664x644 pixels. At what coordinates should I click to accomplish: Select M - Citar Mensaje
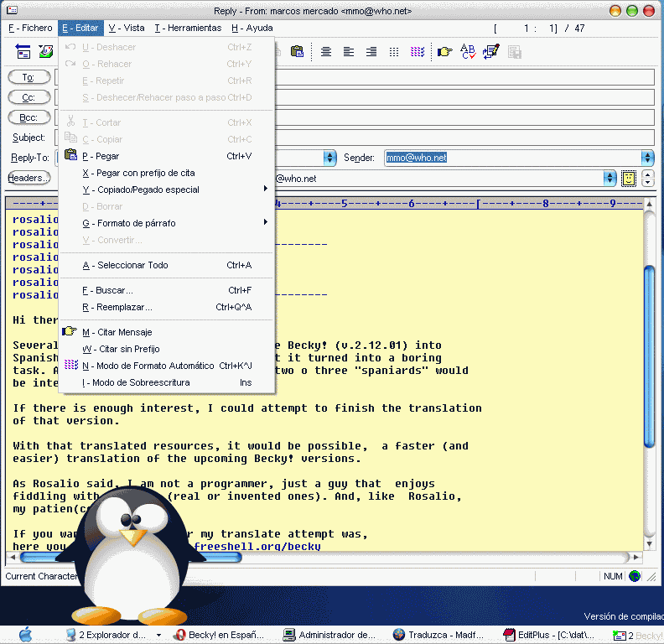tap(167, 332)
